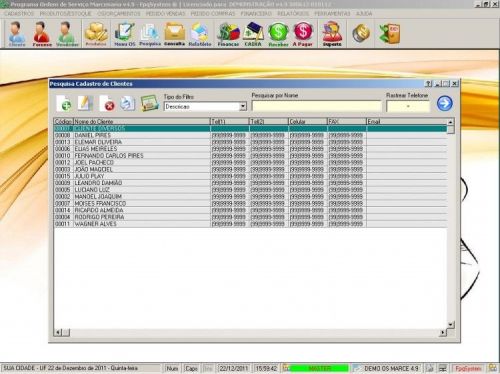Click the edit client pencil icon
The image size is (500, 374).
85,103
